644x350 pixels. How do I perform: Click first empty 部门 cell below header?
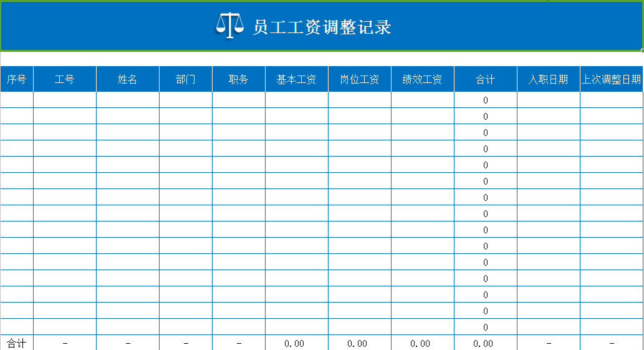pos(186,100)
